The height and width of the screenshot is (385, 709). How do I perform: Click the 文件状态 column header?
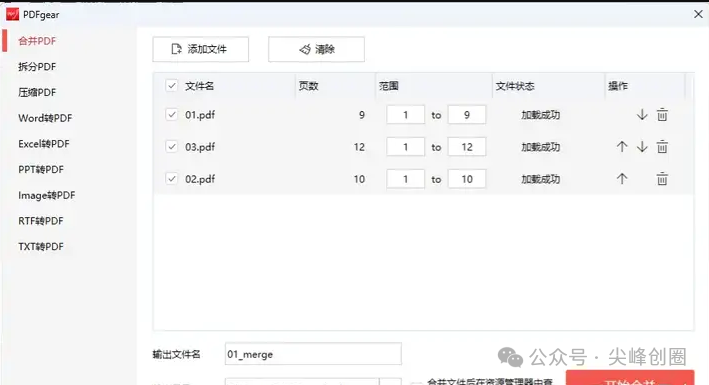(x=515, y=86)
